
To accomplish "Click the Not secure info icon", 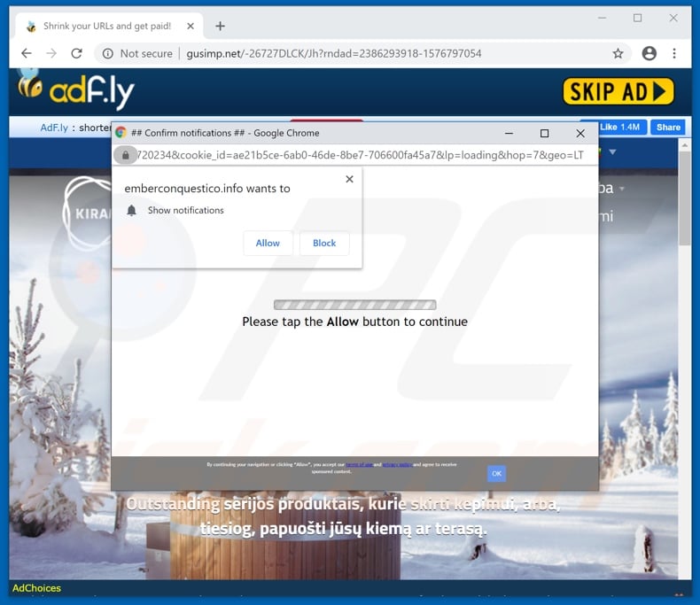I will (x=107, y=53).
